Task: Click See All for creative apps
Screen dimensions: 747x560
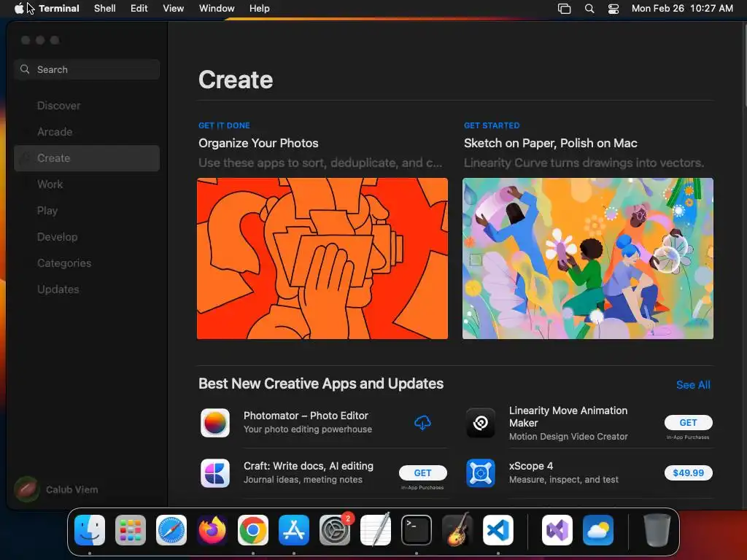Action: (x=693, y=385)
